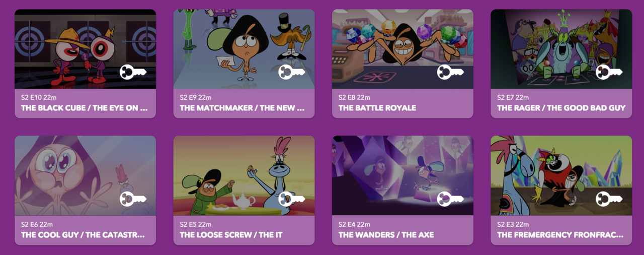The width and height of the screenshot is (644, 255).
Task: Click the key lock icon on The Wanders episode
Action: pos(450,199)
